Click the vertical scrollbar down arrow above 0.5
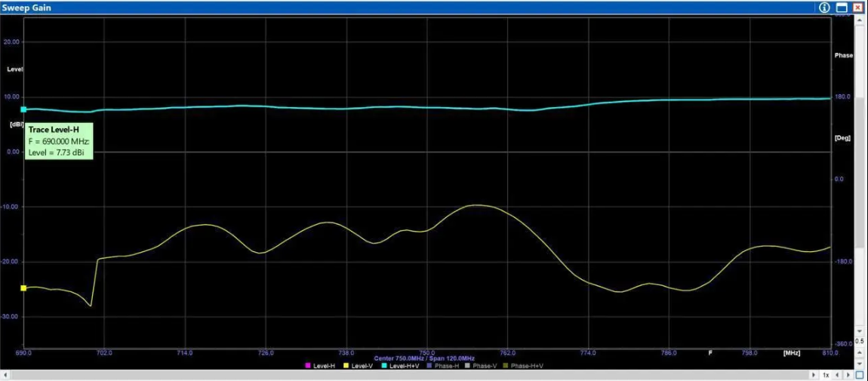 click(860, 330)
